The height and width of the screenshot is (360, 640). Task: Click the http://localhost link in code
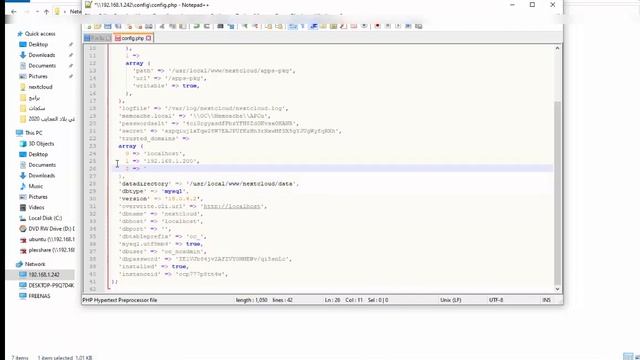point(232,206)
